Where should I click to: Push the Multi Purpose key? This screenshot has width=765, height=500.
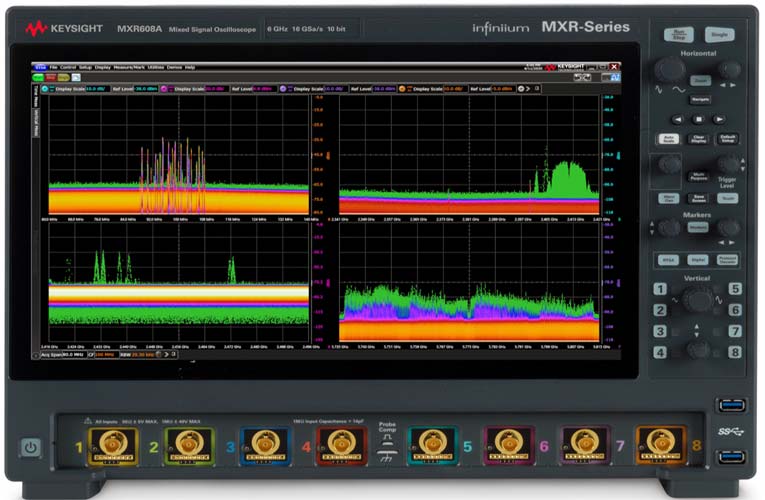[x=698, y=176]
